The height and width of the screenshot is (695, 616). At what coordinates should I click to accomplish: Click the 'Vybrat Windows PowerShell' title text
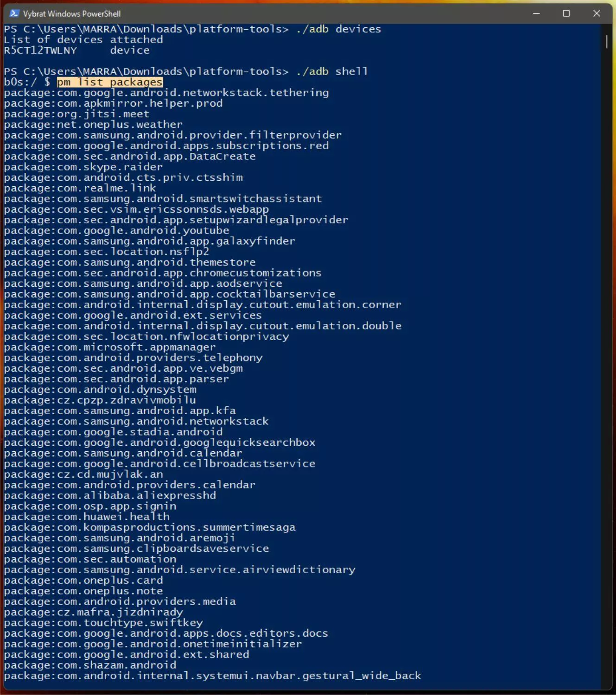pyautogui.click(x=72, y=14)
